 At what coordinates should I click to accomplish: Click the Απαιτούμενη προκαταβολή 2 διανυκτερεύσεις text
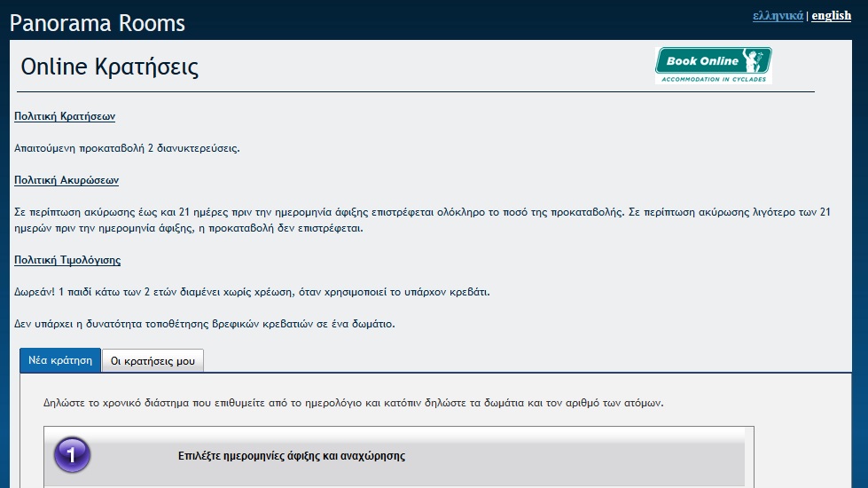point(127,148)
